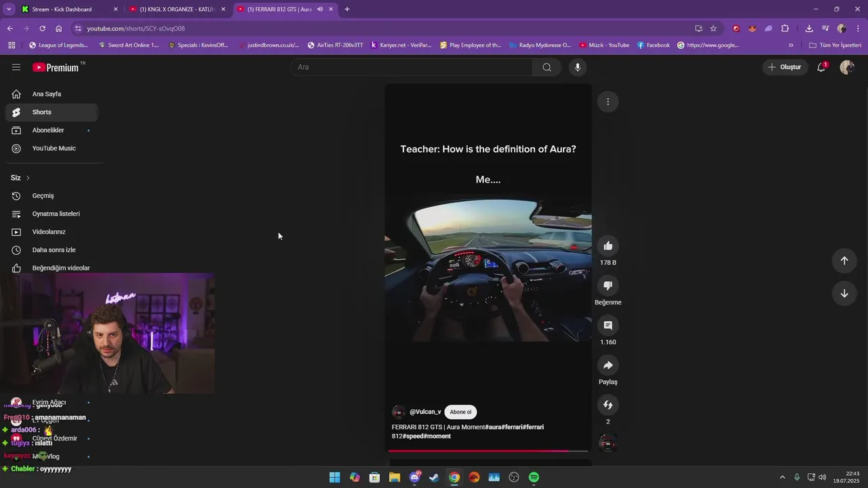868x488 pixels.
Task: Go to next Short with down arrow
Action: [x=844, y=293]
